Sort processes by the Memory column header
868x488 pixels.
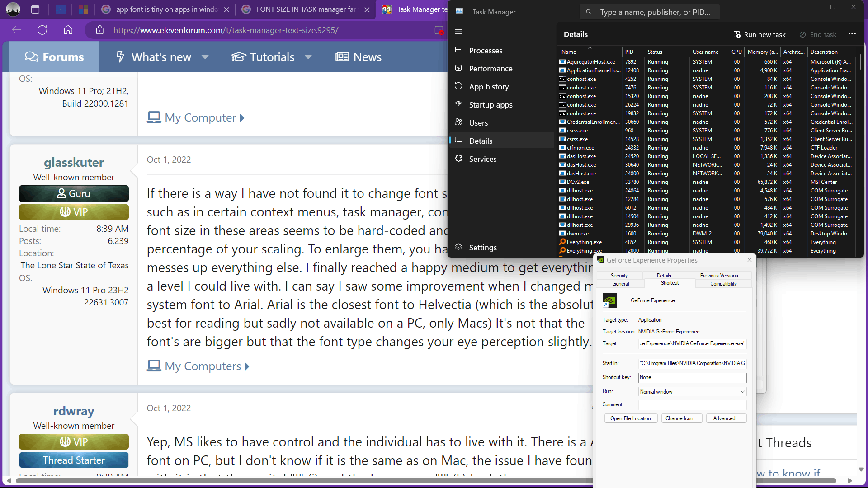762,52
